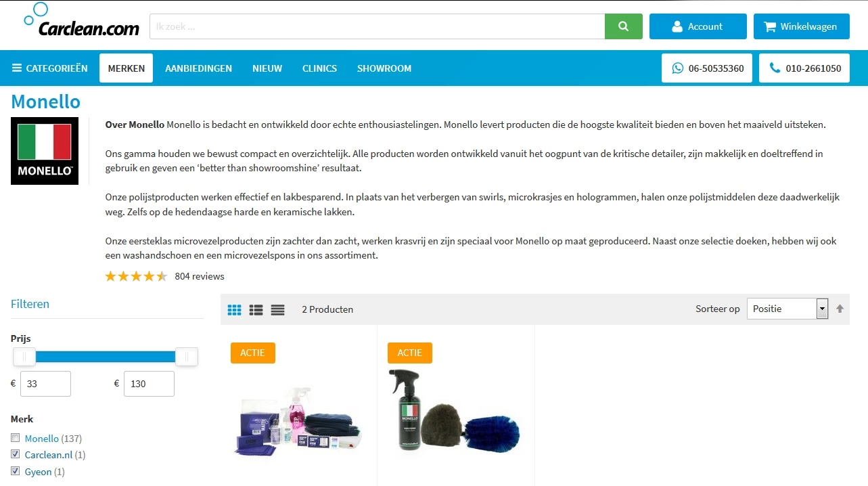Image resolution: width=868 pixels, height=486 pixels.
Task: Open the Aanbiedingen menu item
Action: click(198, 68)
